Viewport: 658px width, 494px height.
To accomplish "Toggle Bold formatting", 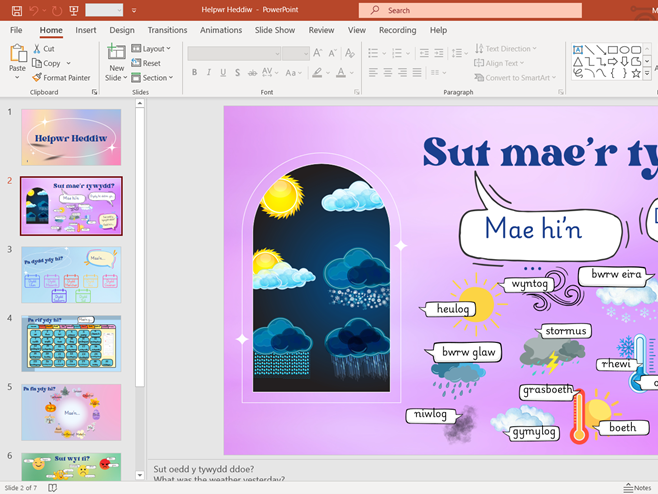I will click(x=194, y=73).
